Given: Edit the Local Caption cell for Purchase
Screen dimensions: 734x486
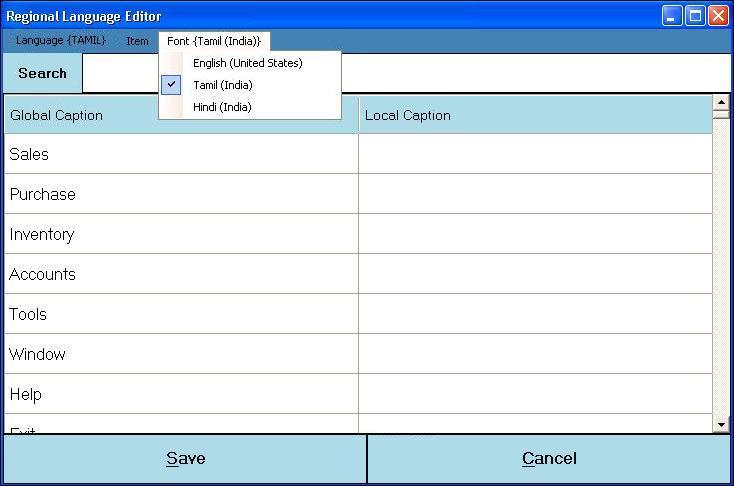Looking at the screenshot, I should [x=535, y=194].
